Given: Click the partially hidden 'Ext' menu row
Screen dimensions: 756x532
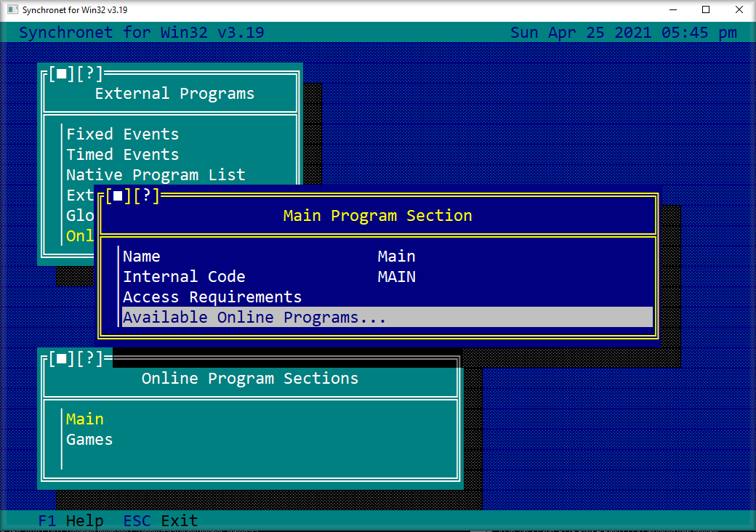Looking at the screenshot, I should point(80,195).
